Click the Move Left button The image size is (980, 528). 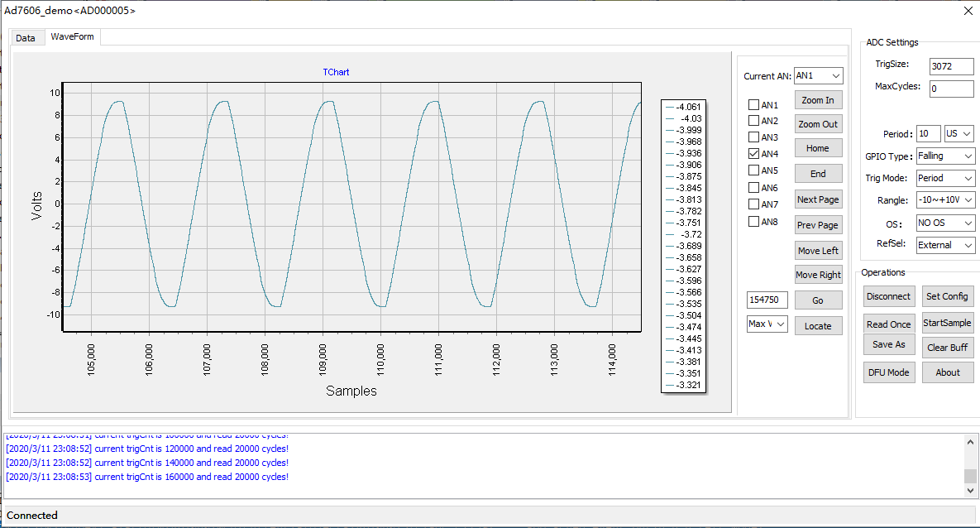[818, 251]
